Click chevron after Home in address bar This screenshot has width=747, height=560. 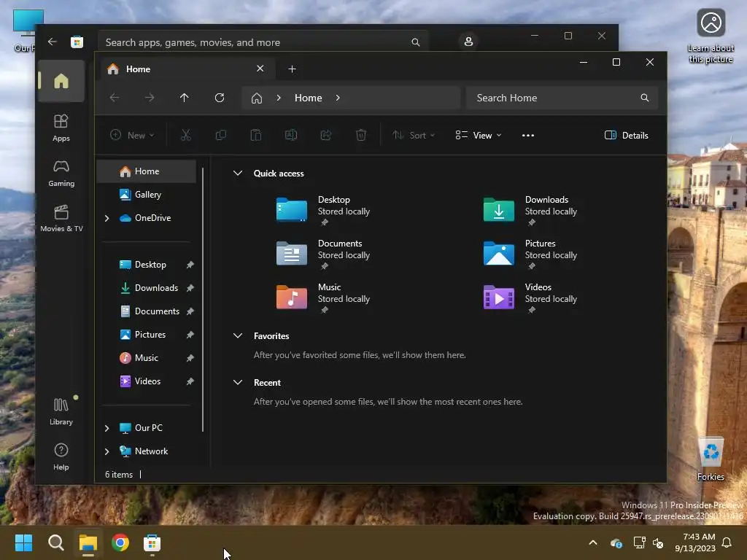(338, 98)
